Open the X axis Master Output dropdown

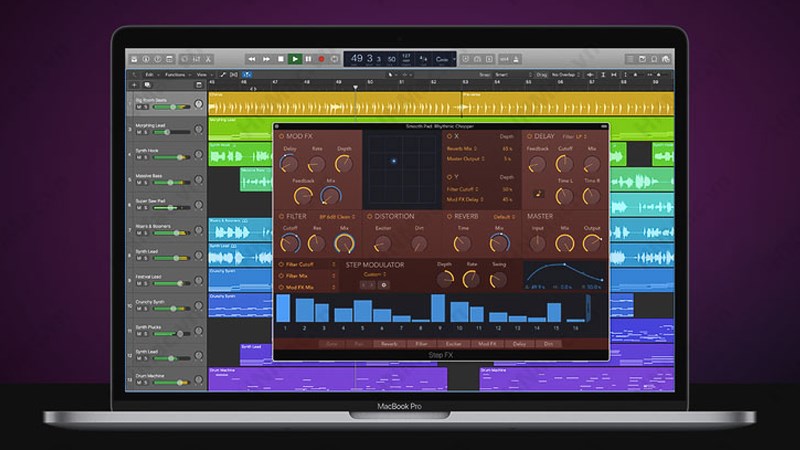[x=465, y=159]
